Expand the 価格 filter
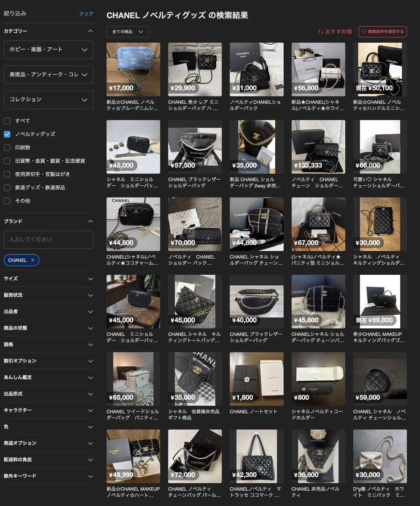This screenshot has width=420, height=506. (49, 344)
